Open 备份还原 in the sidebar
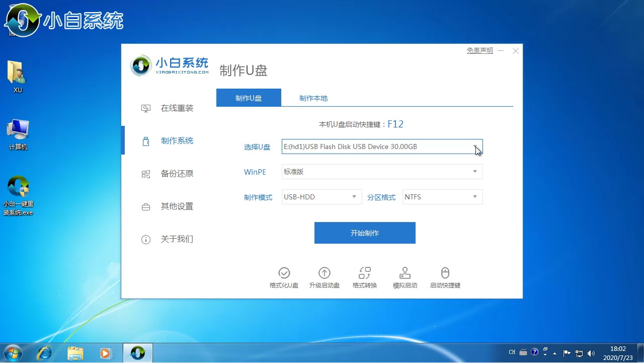 [x=177, y=174]
